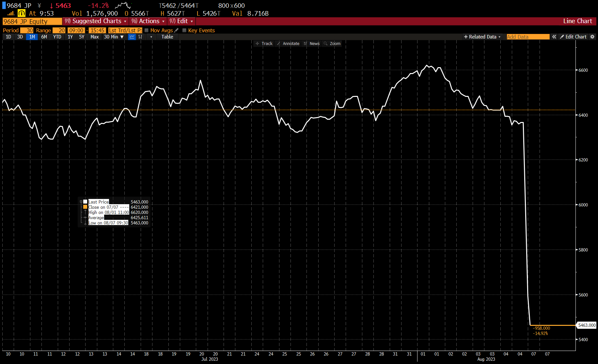598x364 pixels.
Task: Open the Actions menu
Action: click(x=148, y=21)
